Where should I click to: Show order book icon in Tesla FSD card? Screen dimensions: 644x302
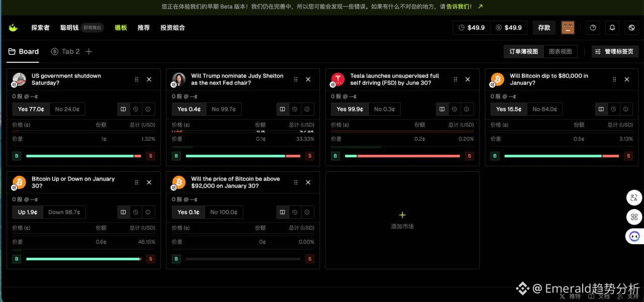click(x=442, y=109)
